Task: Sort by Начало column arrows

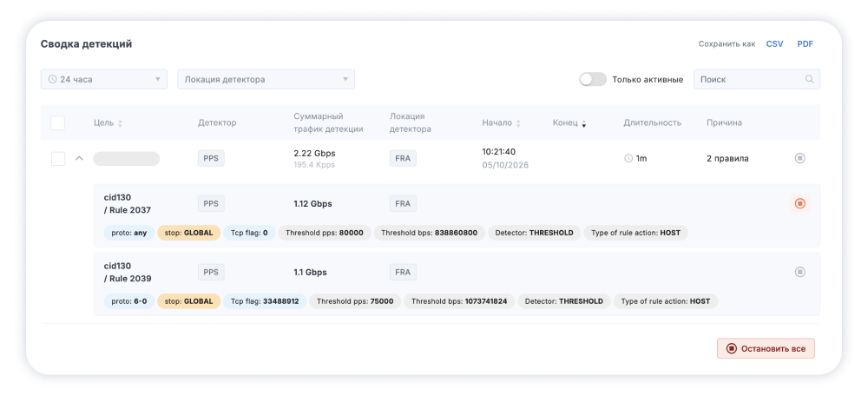Action: click(x=518, y=123)
